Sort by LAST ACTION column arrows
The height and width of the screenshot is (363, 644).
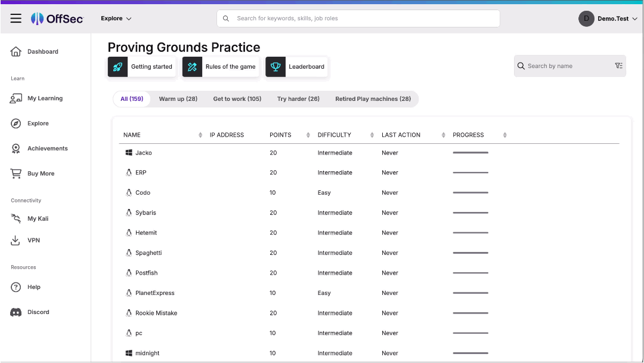pyautogui.click(x=444, y=135)
